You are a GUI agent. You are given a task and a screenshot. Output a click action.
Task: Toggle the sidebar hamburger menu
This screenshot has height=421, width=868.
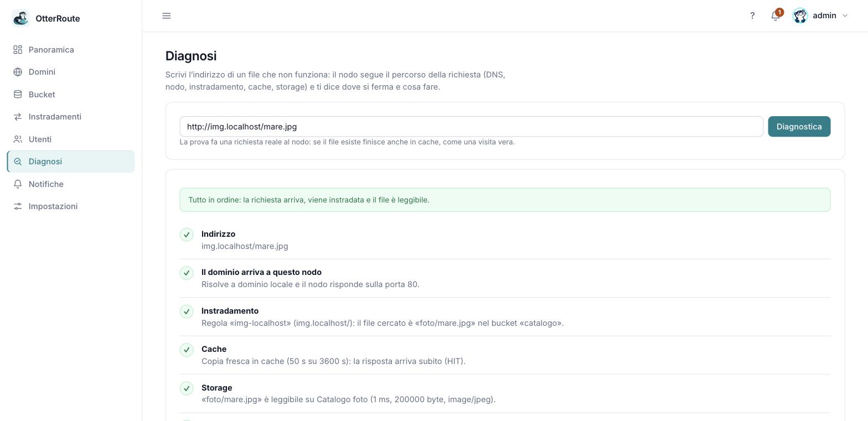click(x=167, y=15)
